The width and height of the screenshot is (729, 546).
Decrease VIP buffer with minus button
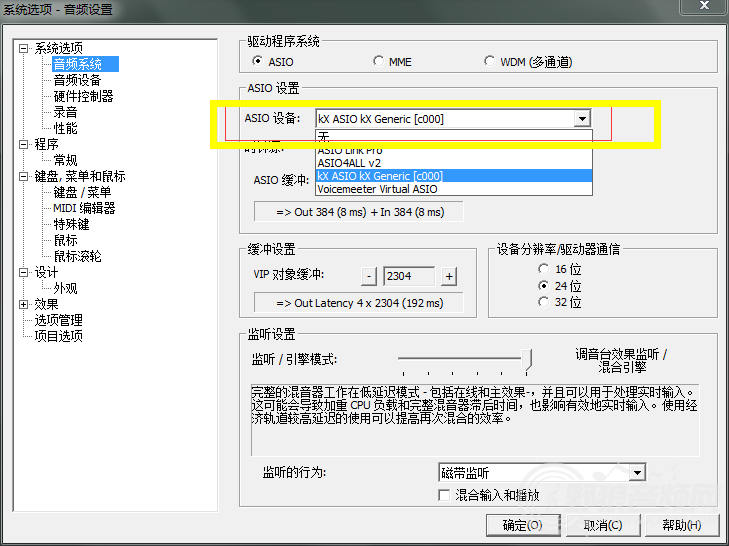coord(369,276)
